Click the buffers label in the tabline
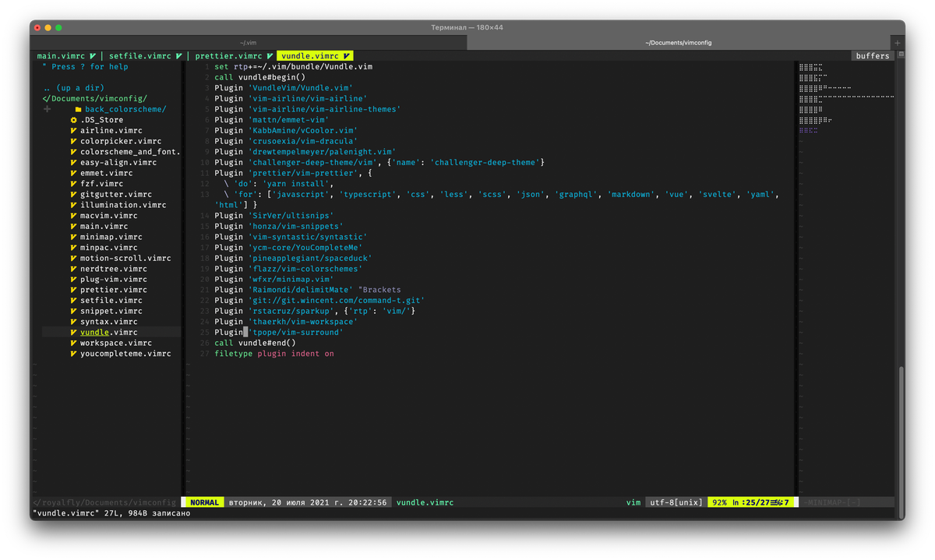 click(873, 56)
